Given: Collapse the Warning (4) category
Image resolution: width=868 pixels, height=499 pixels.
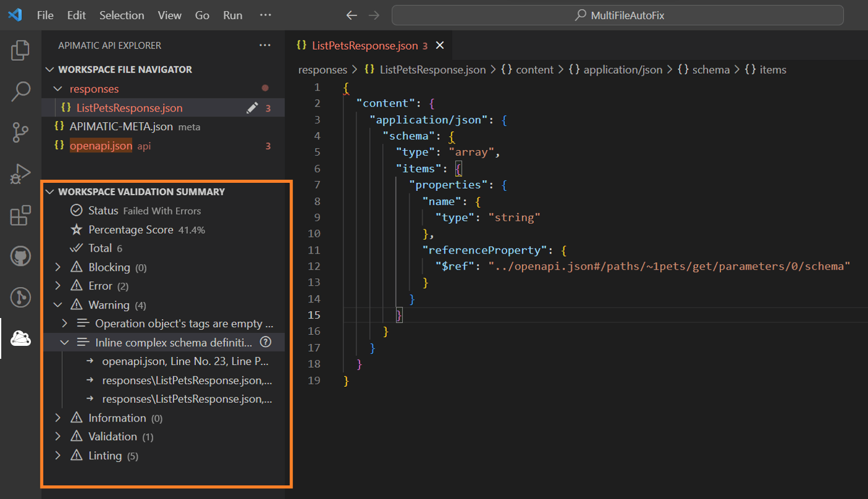Looking at the screenshot, I should (58, 305).
